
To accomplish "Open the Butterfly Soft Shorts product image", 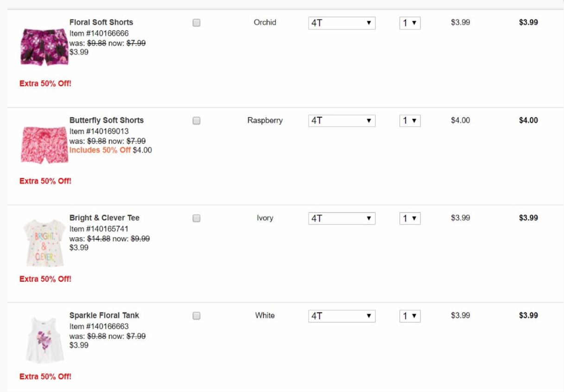I will [44, 145].
